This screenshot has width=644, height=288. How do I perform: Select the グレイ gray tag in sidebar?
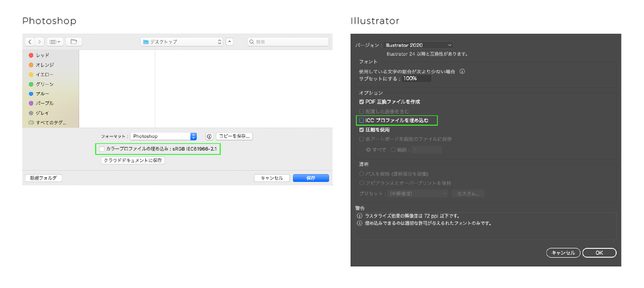pyautogui.click(x=39, y=113)
